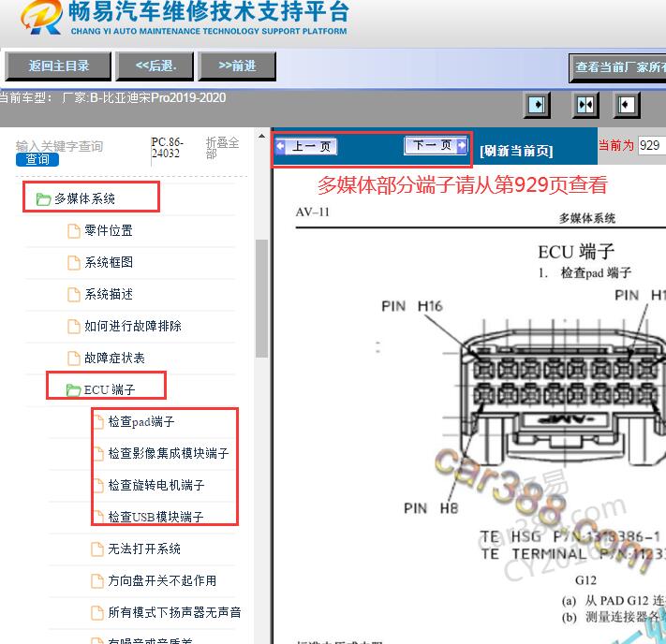Open 故障症状表 tree item
Viewport: 666px width, 644px height.
click(x=114, y=358)
